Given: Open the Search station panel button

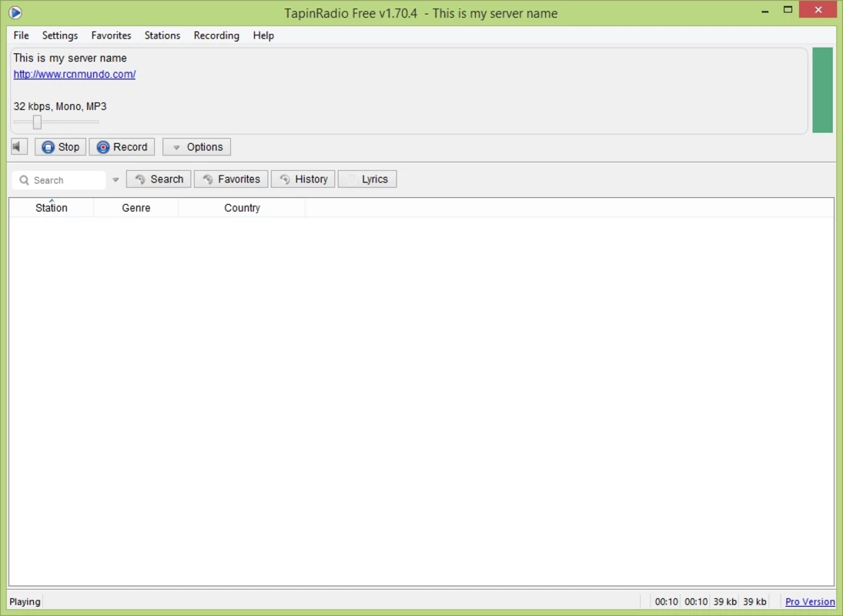Looking at the screenshot, I should pyautogui.click(x=159, y=179).
